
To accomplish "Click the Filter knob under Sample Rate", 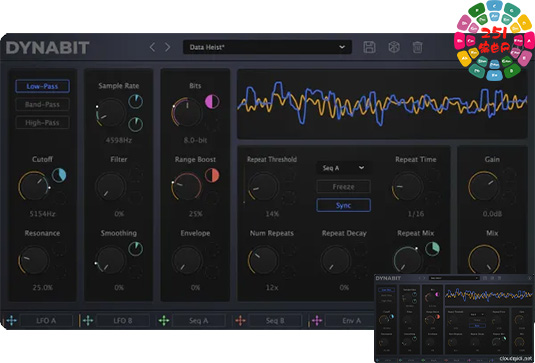I will tap(110, 186).
